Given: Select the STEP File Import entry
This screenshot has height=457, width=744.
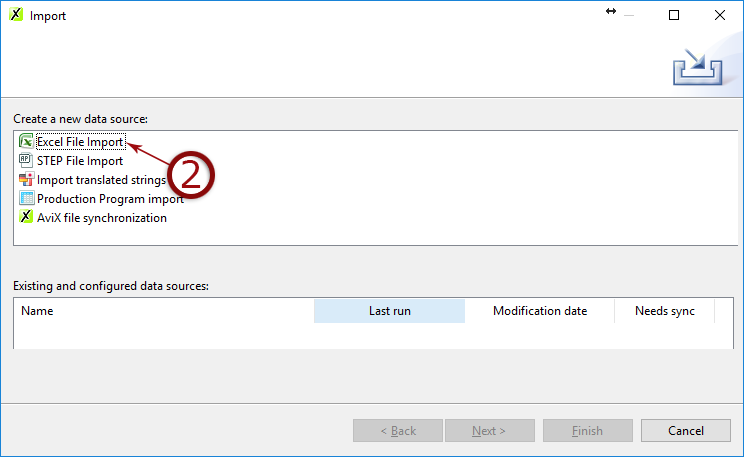Looking at the screenshot, I should pos(80,161).
